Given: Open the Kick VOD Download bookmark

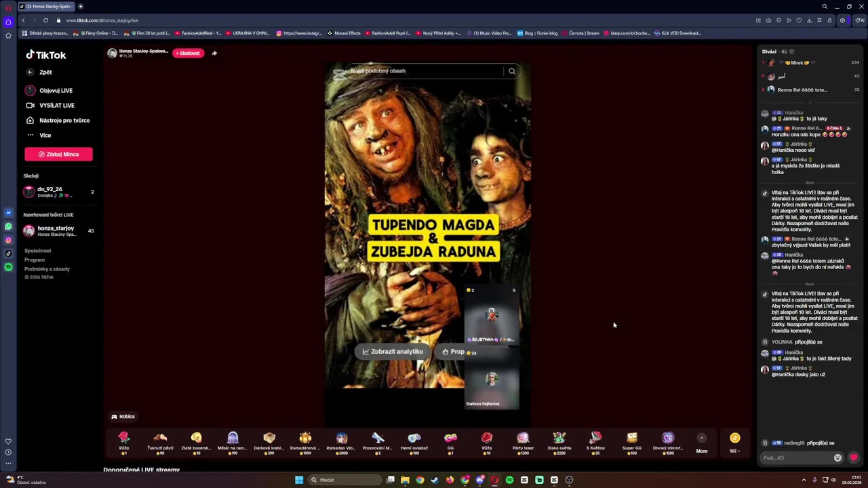Looking at the screenshot, I should click(x=677, y=33).
